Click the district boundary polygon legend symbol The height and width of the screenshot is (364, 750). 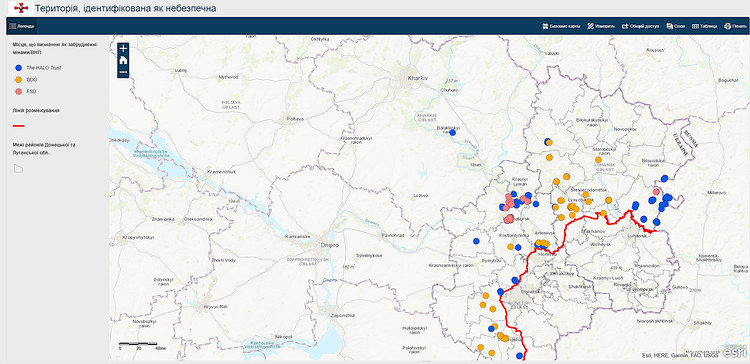coord(18,168)
